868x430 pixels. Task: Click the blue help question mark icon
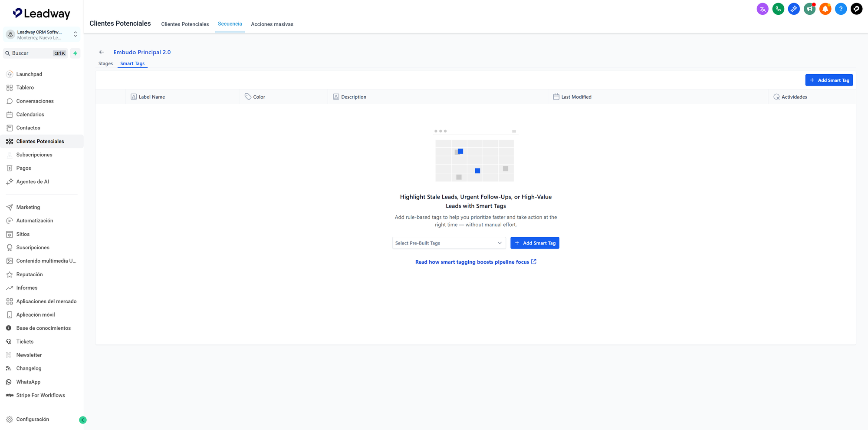[x=841, y=9]
